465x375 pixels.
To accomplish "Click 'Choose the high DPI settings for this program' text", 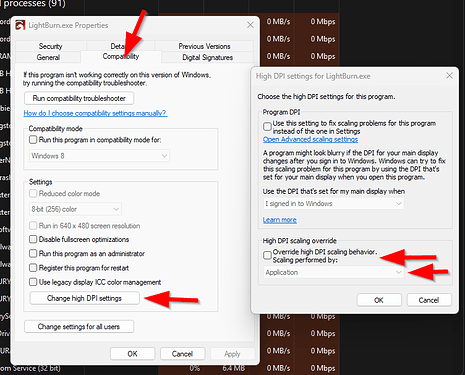I will [x=326, y=97].
